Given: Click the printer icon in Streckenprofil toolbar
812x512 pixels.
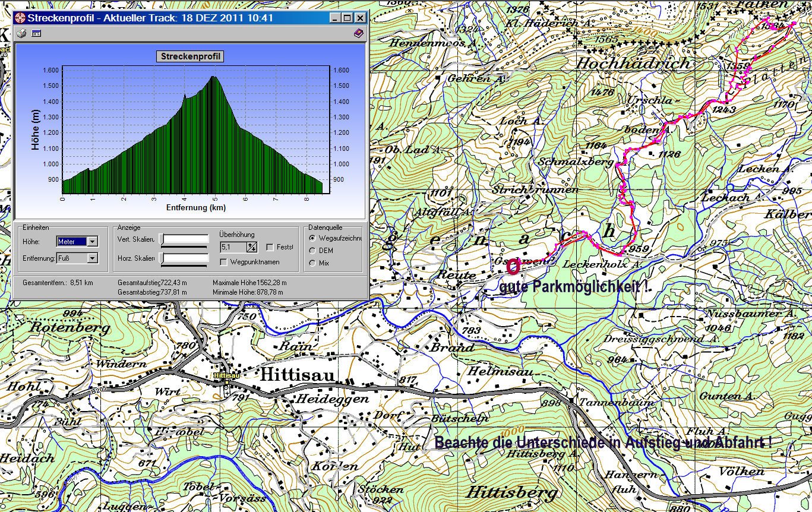Looking at the screenshot, I should (x=21, y=34).
